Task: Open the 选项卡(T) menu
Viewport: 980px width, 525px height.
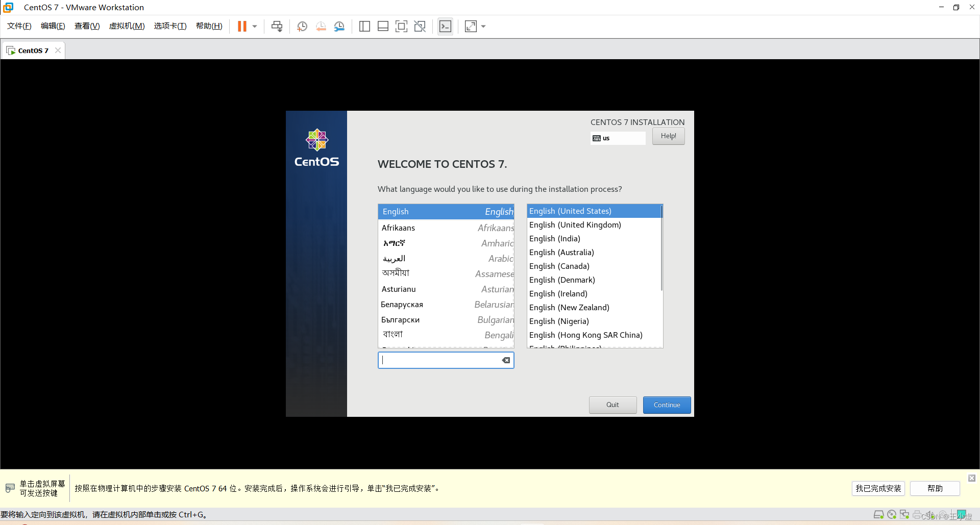Action: [x=170, y=26]
